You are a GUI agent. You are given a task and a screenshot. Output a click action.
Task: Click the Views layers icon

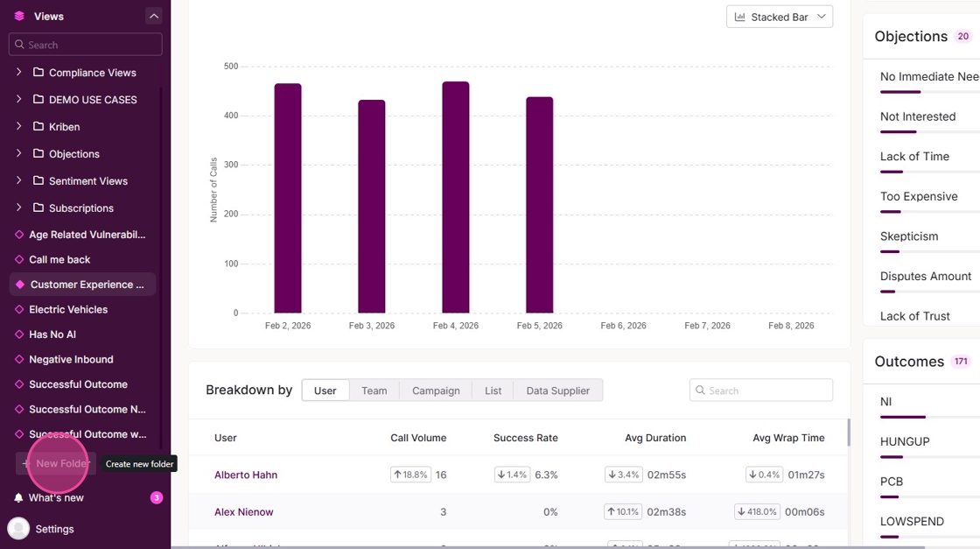click(19, 17)
